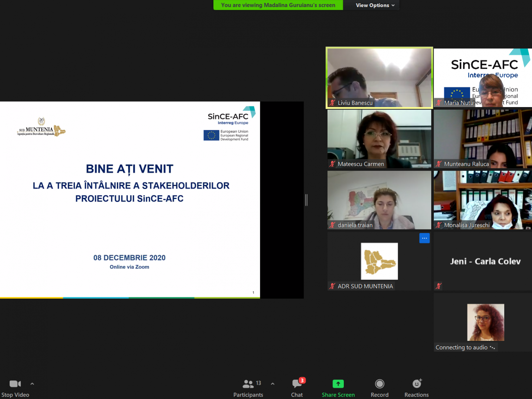Select Munteanu Raluca's video tile

pos(483,138)
